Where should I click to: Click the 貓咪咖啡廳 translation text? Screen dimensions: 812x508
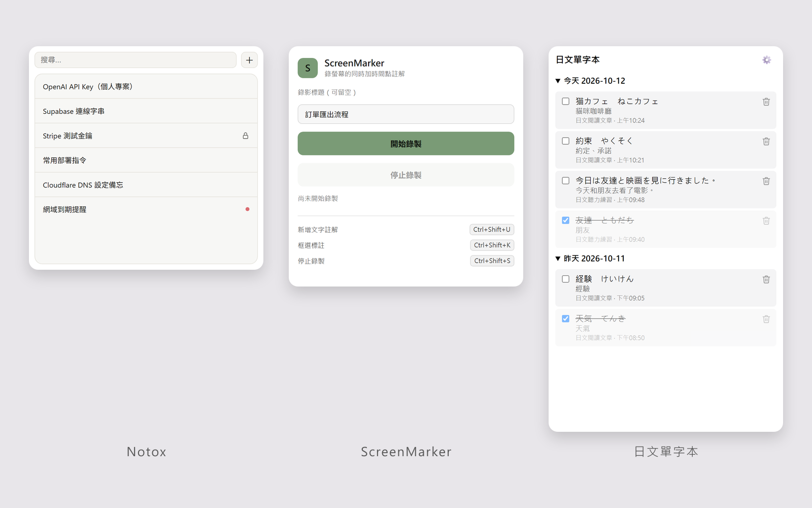(594, 111)
